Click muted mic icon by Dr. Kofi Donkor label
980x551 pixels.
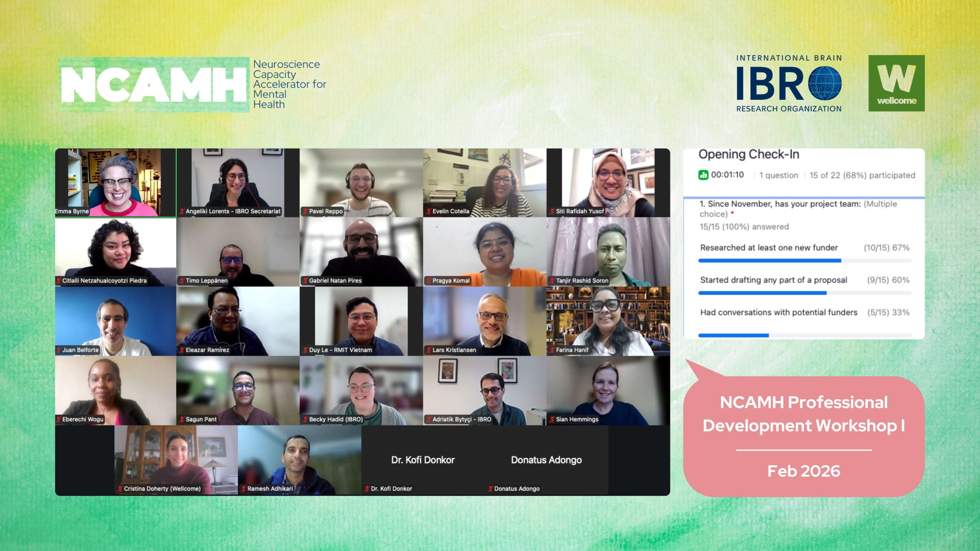(367, 489)
